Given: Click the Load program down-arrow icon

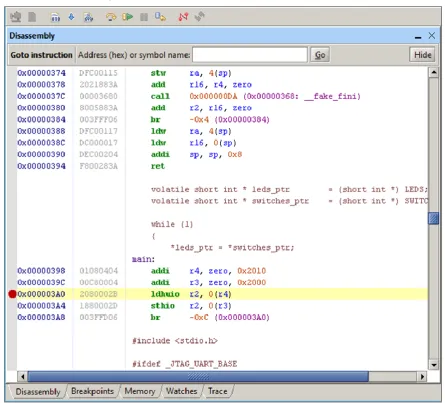Looking at the screenshot, I should pos(71,17).
